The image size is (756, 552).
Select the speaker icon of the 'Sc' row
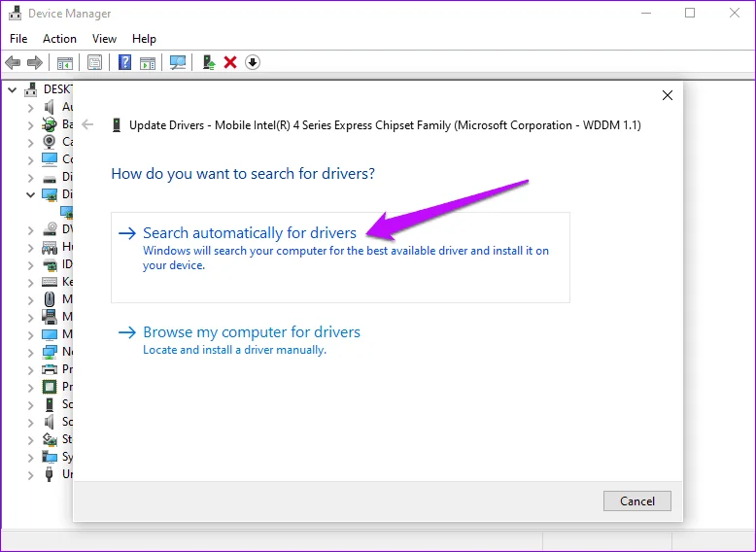coord(50,422)
